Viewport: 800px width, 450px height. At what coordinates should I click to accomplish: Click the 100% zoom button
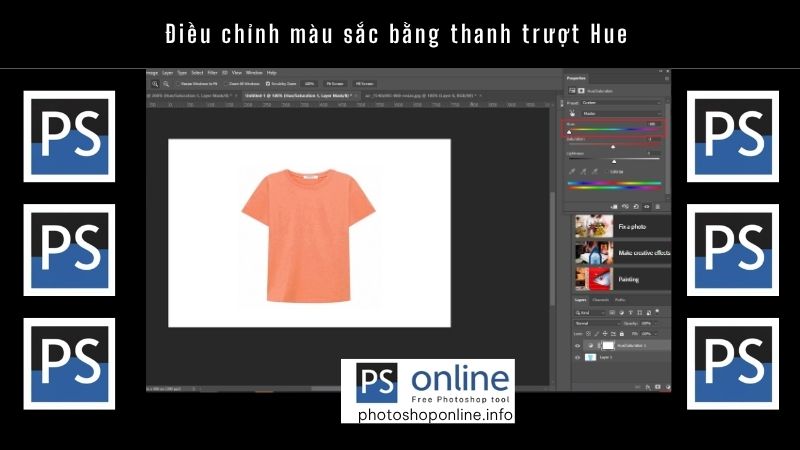pos(309,84)
